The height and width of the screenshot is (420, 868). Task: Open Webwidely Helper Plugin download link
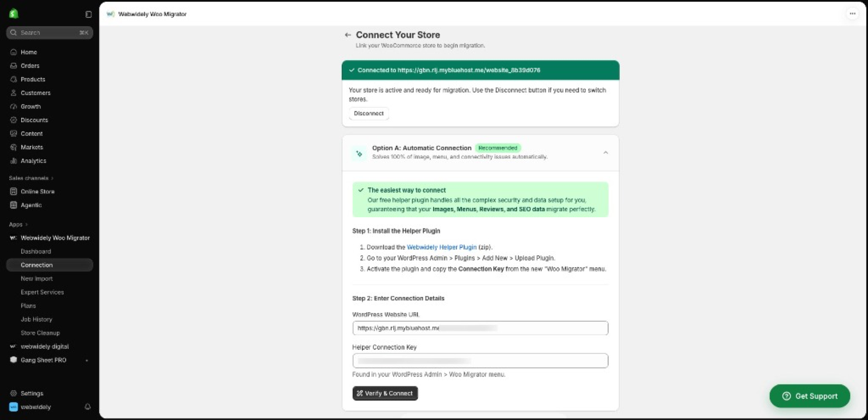442,247
